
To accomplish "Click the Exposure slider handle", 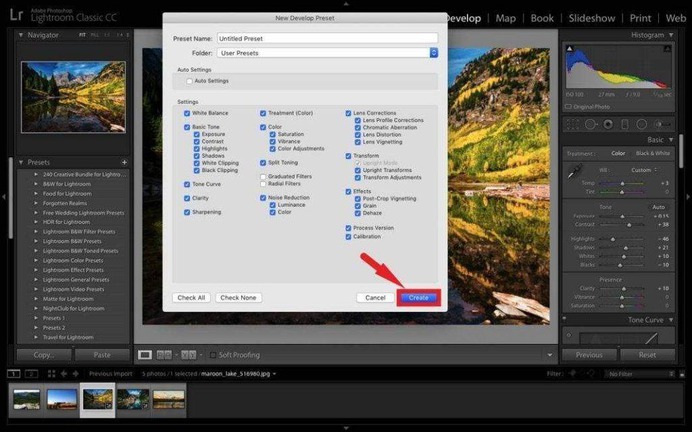I will pyautogui.click(x=622, y=217).
